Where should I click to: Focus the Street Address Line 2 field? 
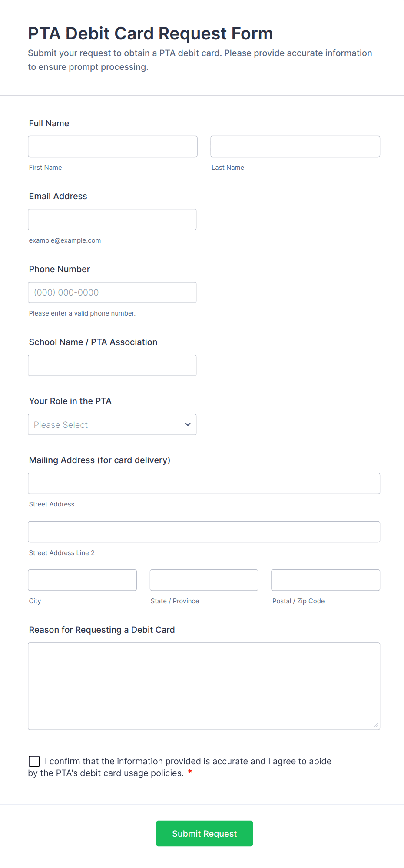(204, 532)
